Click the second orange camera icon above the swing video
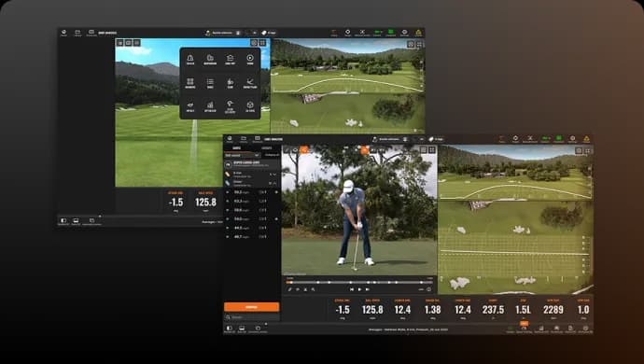 pyautogui.click(x=364, y=150)
